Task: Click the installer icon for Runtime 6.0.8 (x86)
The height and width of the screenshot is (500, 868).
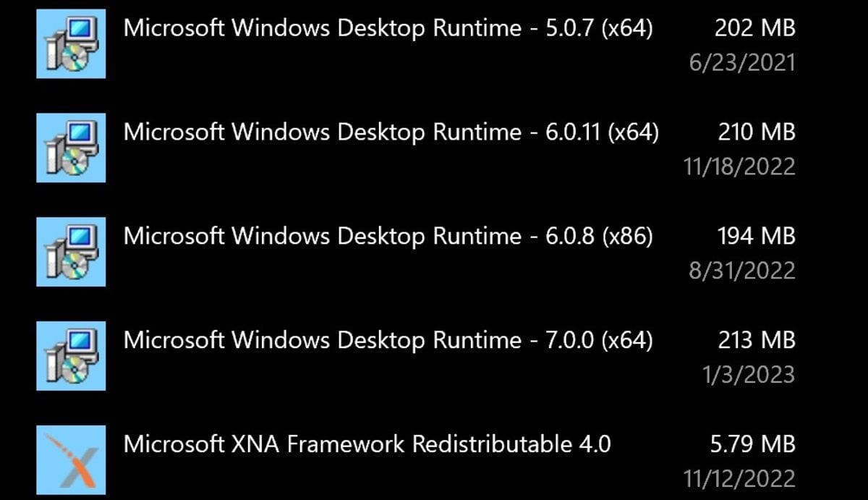Action: [71, 252]
